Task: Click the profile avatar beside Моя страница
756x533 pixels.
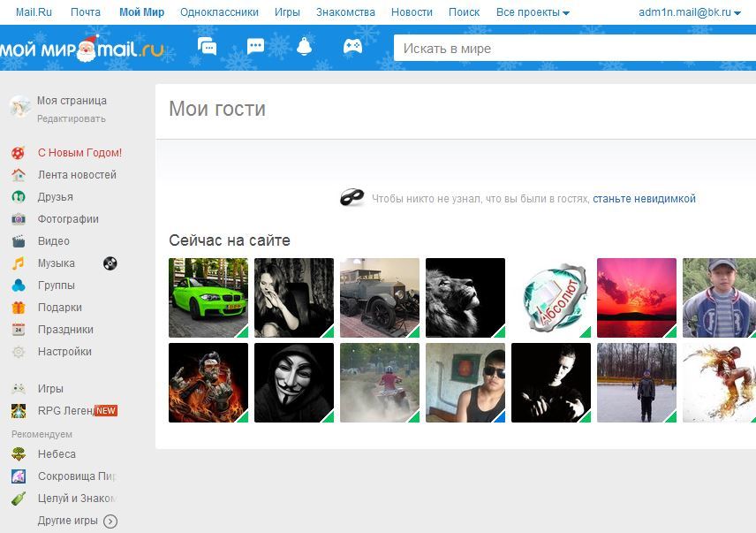Action: (19, 107)
